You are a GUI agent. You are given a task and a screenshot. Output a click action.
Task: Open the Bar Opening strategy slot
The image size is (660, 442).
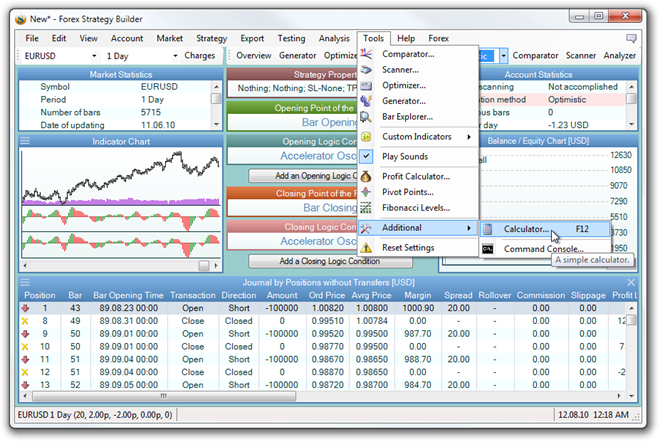click(x=293, y=122)
